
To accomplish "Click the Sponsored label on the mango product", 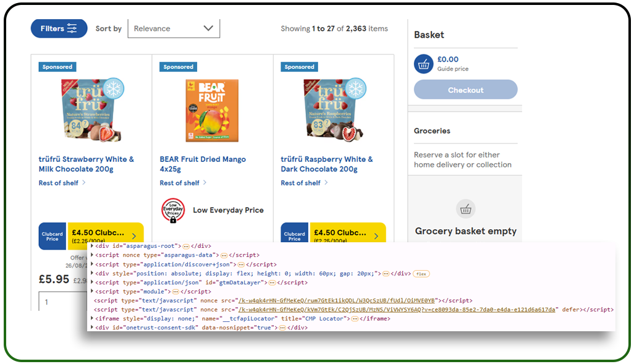I will 178,67.
